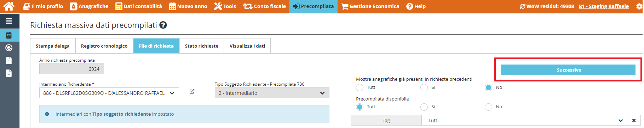Expand the Intermediario Richiedente dropdown
Image resolution: width=644 pixels, height=128 pixels.
click(x=109, y=93)
